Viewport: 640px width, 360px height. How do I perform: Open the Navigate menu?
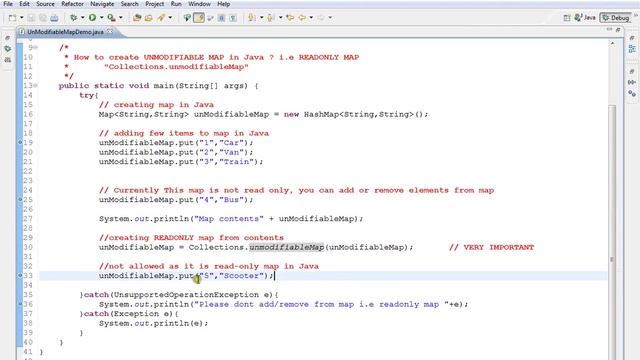[x=102, y=4]
